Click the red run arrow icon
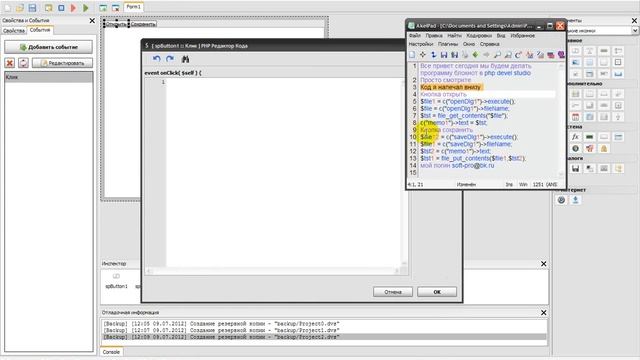Screen dimensions: 640x360 73,7
